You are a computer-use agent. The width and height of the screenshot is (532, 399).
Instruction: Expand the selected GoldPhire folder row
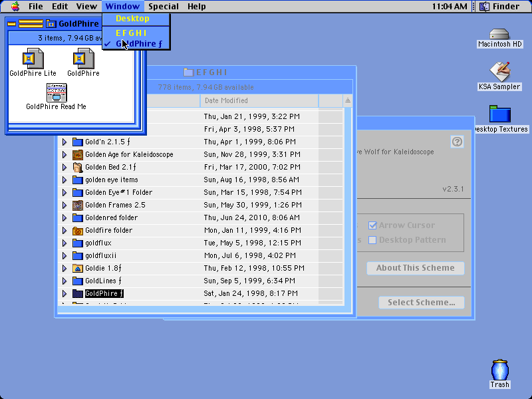65,293
